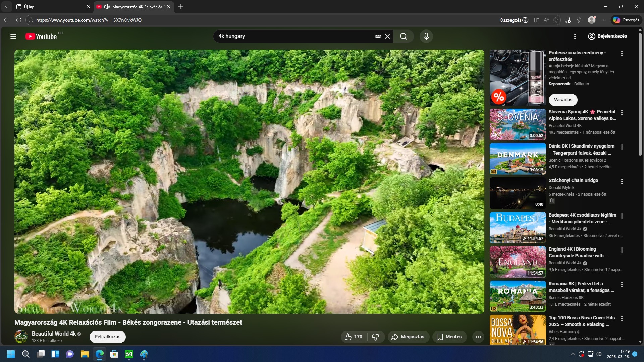Toggle Feliratkozás subscribe button
The height and width of the screenshot is (362, 644).
coord(107,337)
